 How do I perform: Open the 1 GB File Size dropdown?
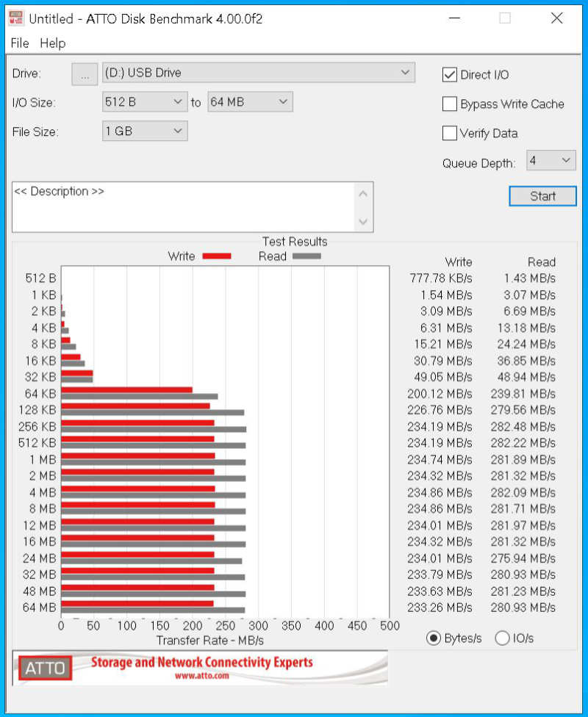[x=145, y=131]
